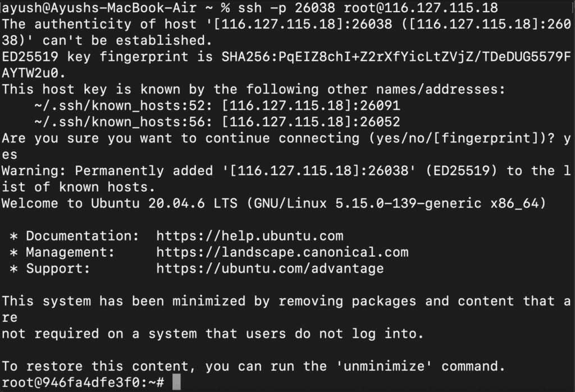Click the asterisk bullet before Support
The image size is (575, 392).
point(13,269)
